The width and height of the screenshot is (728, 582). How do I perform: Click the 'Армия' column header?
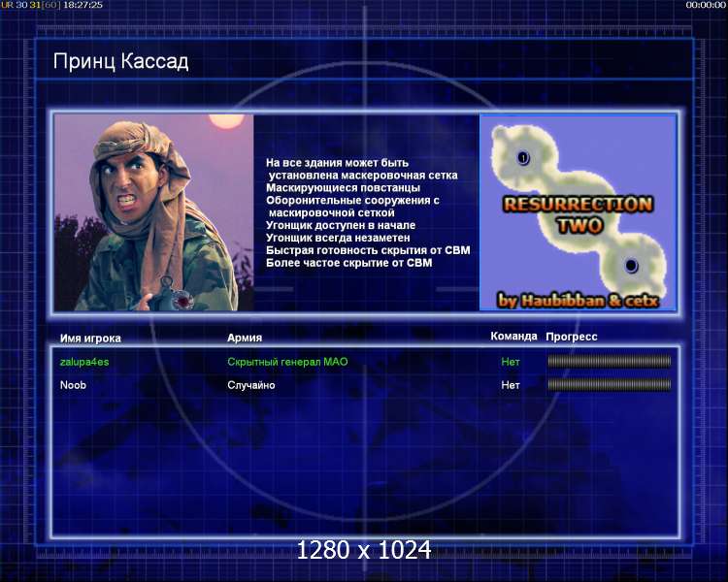pyautogui.click(x=245, y=338)
